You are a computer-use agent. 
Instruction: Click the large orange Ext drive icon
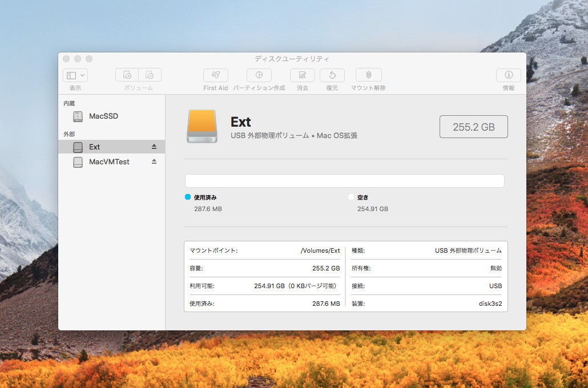pyautogui.click(x=202, y=126)
